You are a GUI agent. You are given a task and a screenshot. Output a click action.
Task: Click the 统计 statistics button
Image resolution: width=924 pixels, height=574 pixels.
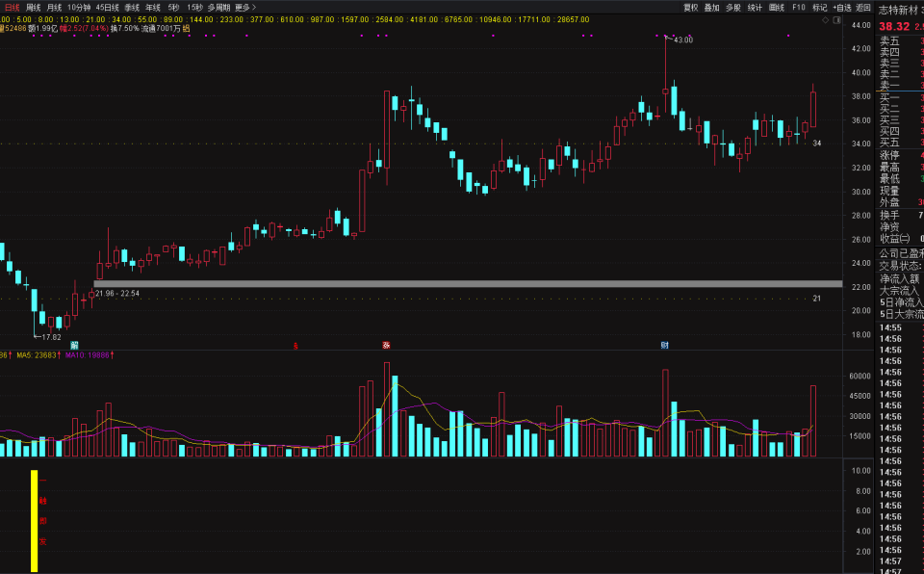(x=755, y=8)
